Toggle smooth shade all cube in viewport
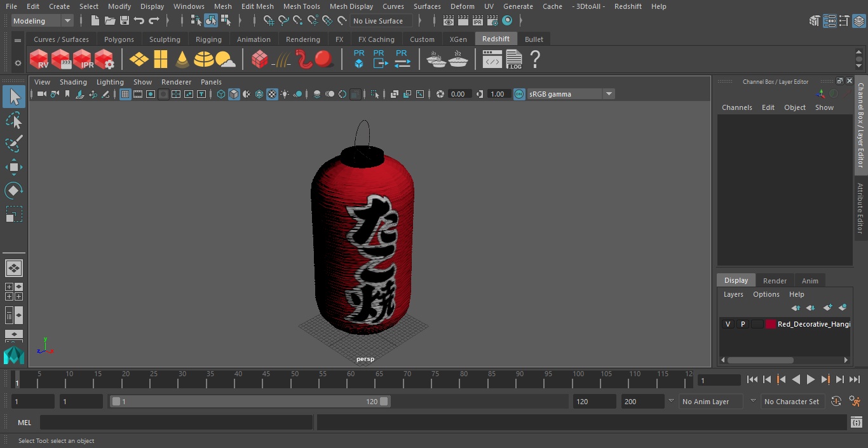 pos(234,94)
